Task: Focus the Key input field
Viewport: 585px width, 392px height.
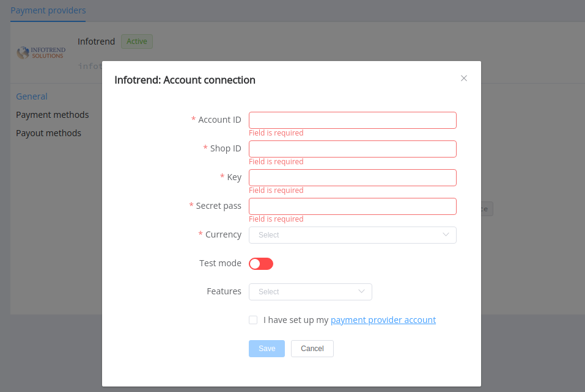Action: point(353,178)
